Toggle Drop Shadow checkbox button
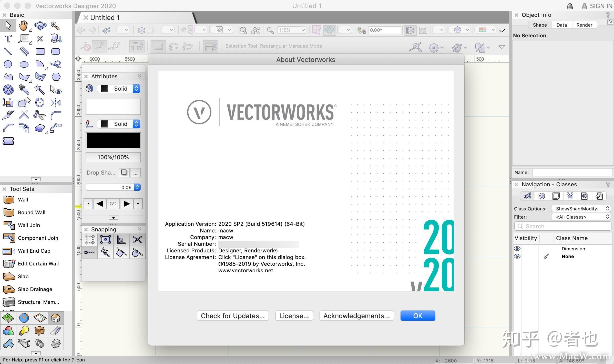 (x=124, y=173)
